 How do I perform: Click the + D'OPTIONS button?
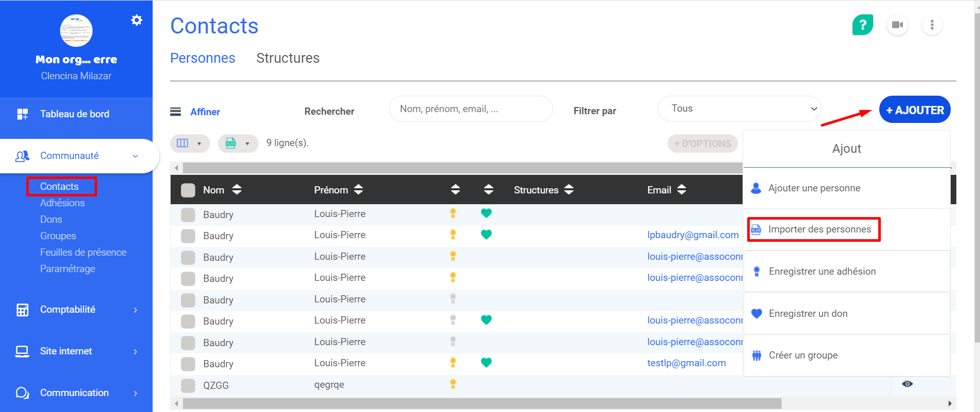point(702,144)
